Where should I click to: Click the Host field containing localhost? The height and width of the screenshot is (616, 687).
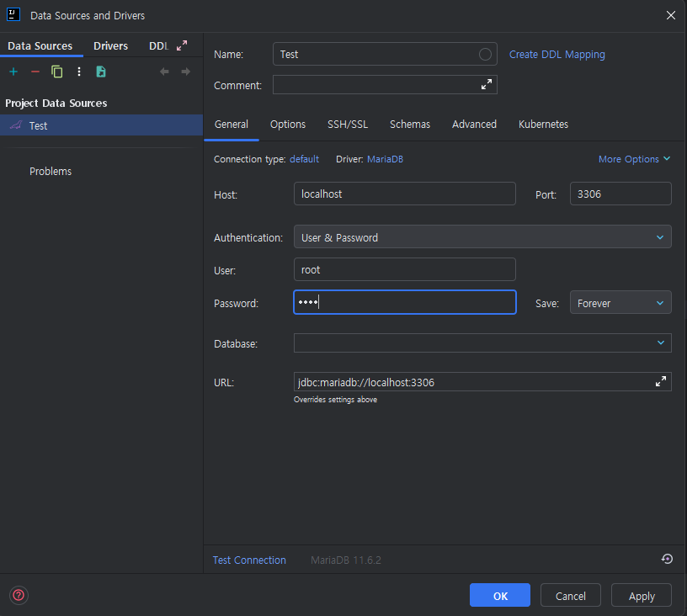404,194
